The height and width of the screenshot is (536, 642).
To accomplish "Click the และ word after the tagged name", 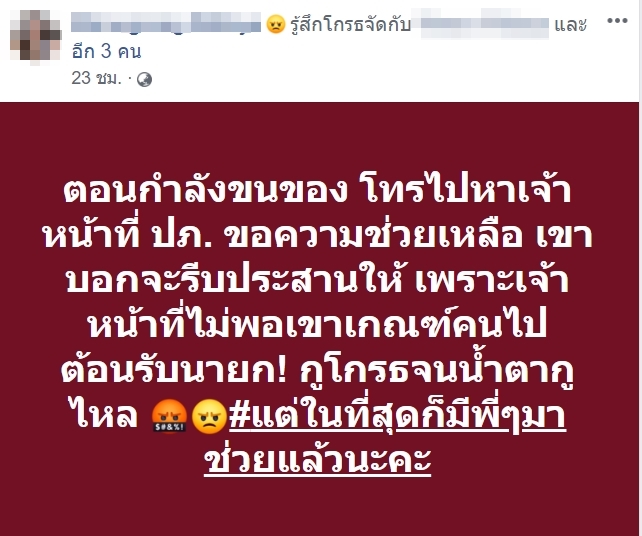I will click(570, 25).
